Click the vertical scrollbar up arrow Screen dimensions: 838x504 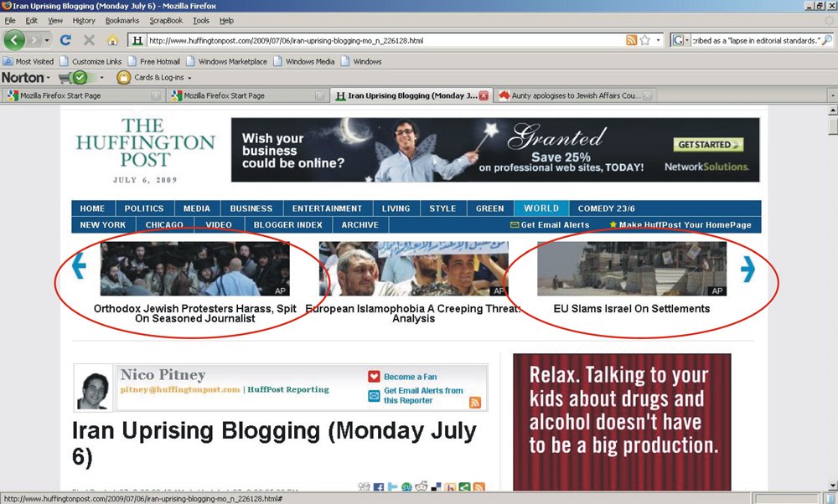tap(832, 110)
